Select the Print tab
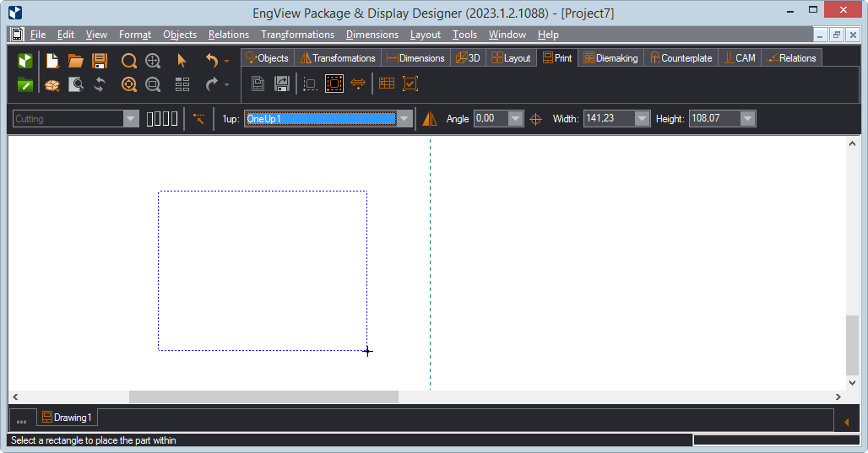 point(557,58)
